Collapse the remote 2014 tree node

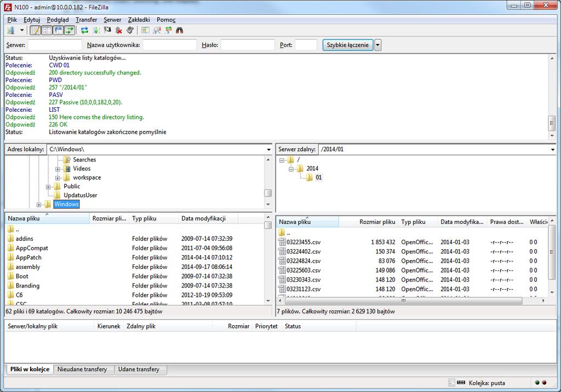coord(291,169)
